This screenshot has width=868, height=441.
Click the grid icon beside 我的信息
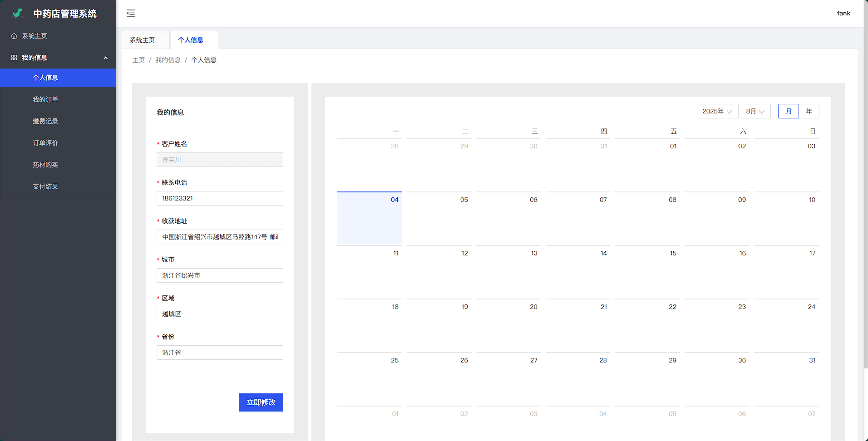pyautogui.click(x=14, y=58)
